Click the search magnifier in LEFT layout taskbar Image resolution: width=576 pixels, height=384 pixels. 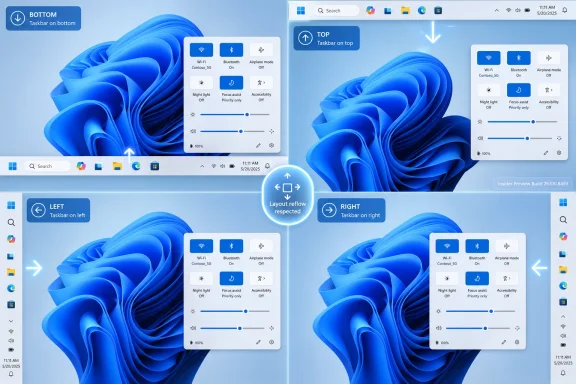(x=11, y=222)
